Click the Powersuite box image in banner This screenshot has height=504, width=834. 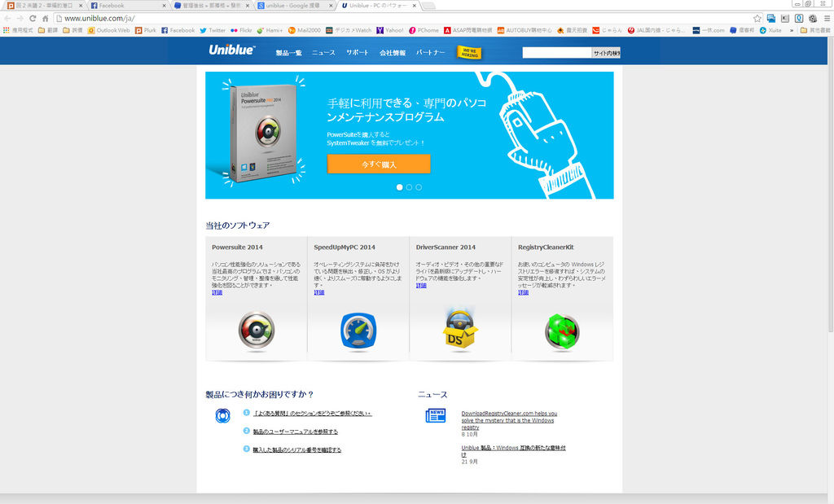(263, 133)
